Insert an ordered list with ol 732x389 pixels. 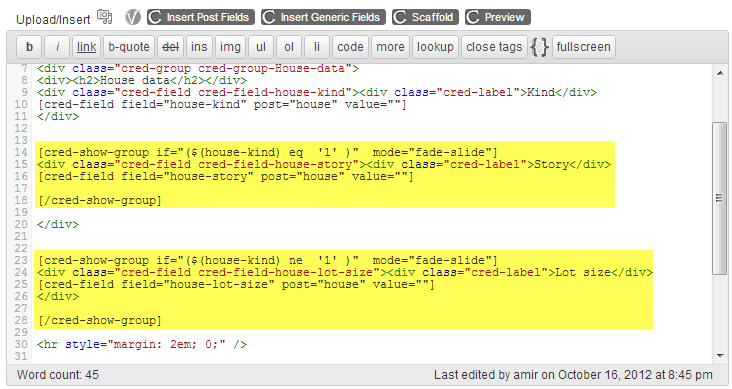289,47
